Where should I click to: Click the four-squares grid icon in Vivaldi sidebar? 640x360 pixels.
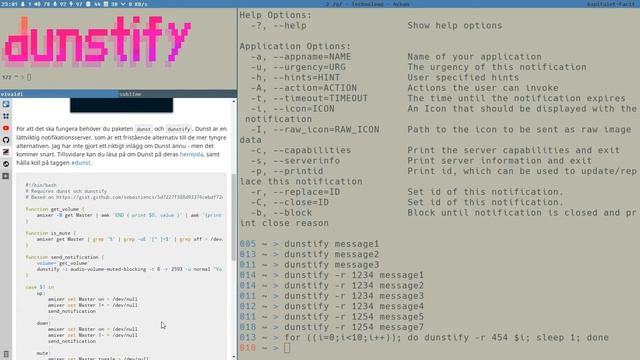(x=6, y=116)
